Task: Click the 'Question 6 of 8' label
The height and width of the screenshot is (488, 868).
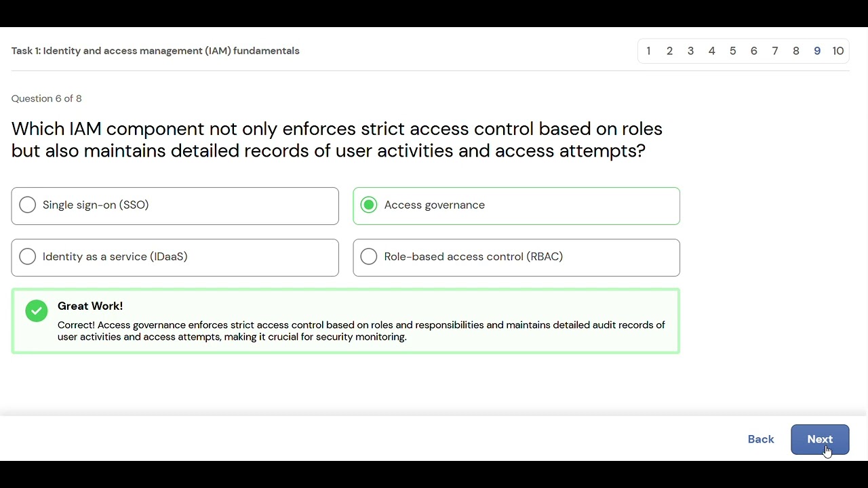Action: [46, 98]
